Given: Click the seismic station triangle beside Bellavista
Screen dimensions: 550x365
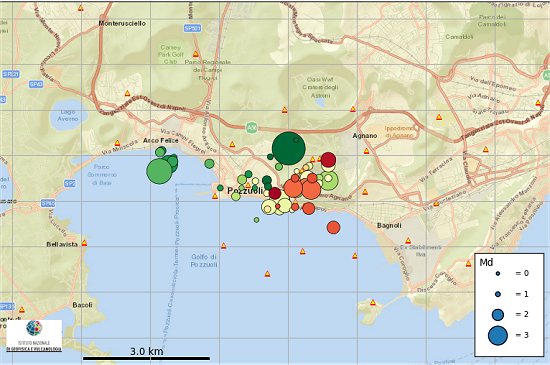Looking at the screenshot, I should (x=84, y=243).
